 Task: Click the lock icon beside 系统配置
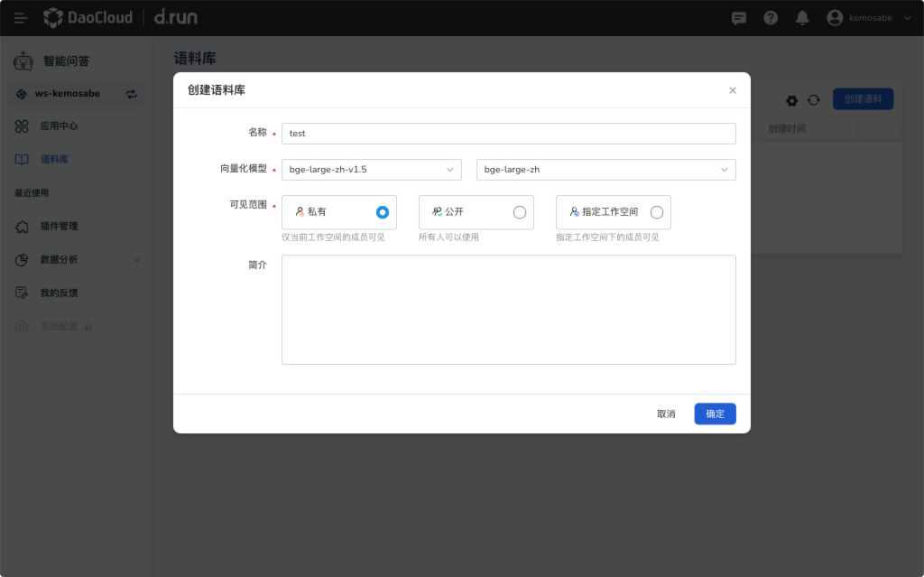pos(88,326)
